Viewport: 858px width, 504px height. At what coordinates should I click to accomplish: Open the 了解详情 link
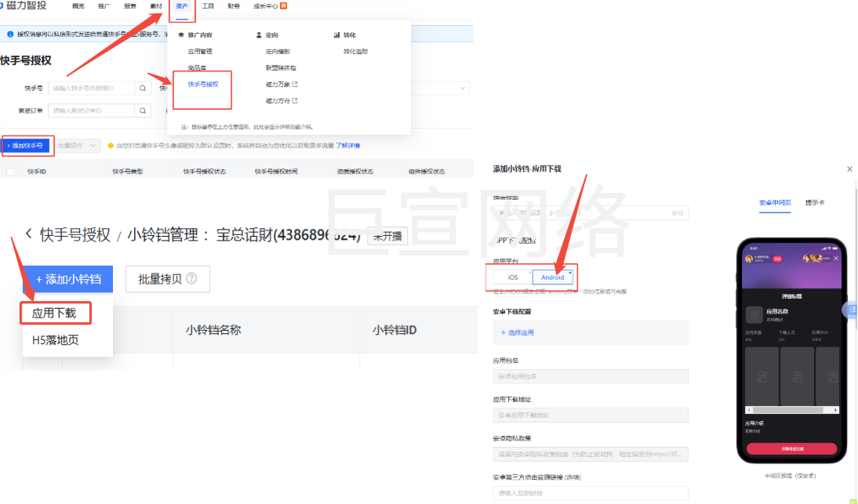pyautogui.click(x=348, y=146)
